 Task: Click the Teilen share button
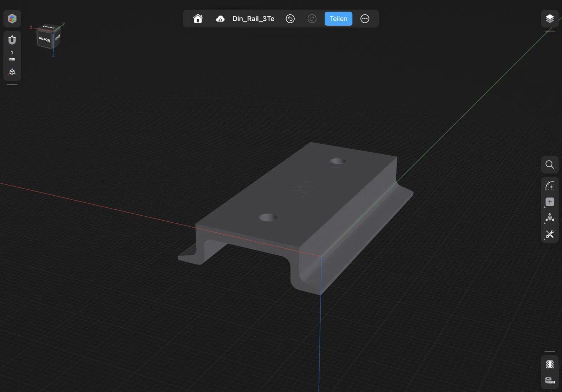pyautogui.click(x=338, y=19)
